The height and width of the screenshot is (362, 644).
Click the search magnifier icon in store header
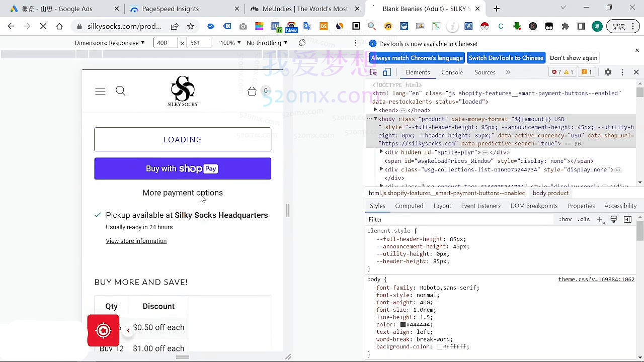coord(121,91)
